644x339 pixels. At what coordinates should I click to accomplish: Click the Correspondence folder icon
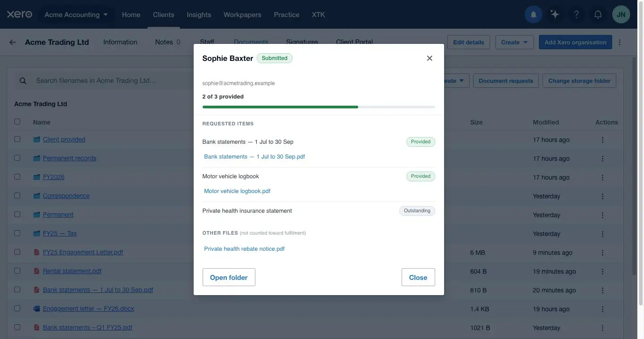click(x=37, y=196)
